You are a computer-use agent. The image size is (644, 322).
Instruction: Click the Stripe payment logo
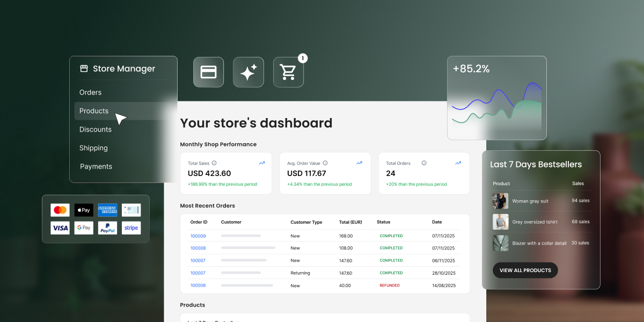131,228
